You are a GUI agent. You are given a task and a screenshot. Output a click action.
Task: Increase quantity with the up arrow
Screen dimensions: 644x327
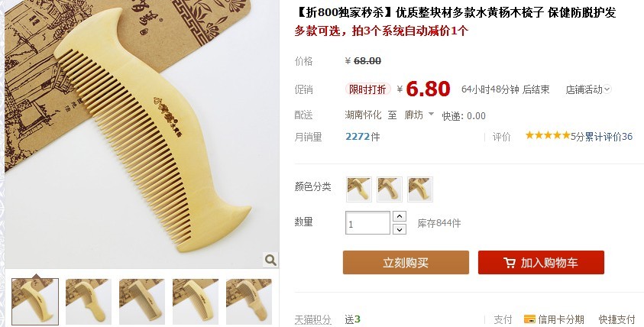point(400,216)
